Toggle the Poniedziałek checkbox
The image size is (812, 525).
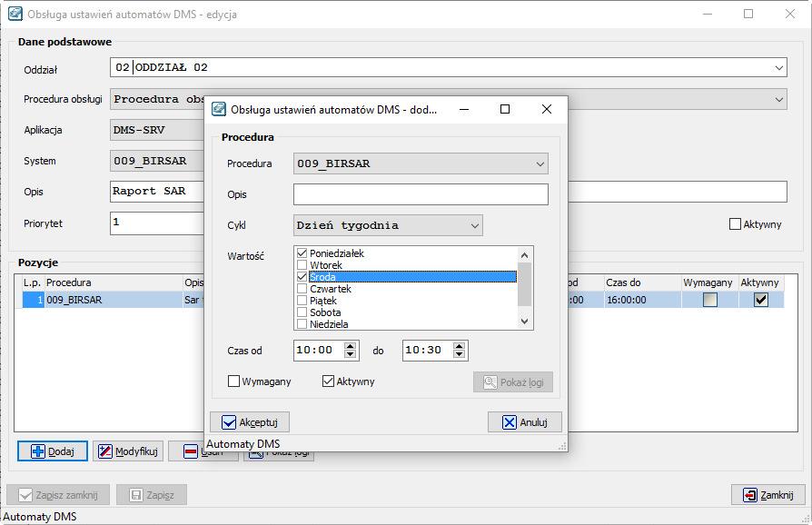coord(302,253)
